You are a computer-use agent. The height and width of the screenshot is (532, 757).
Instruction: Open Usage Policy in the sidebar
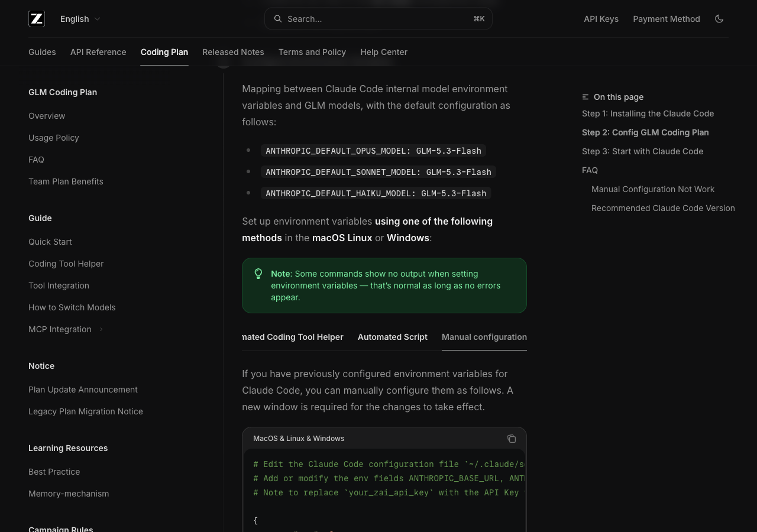coord(54,138)
